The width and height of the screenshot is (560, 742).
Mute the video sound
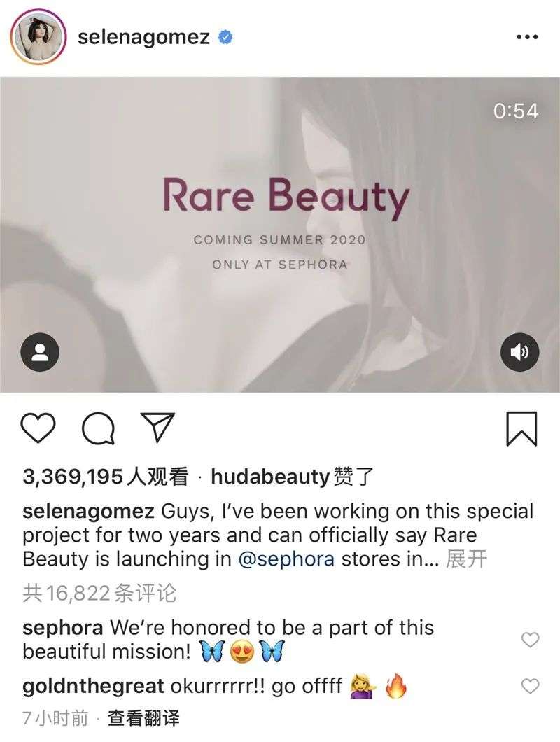520,351
